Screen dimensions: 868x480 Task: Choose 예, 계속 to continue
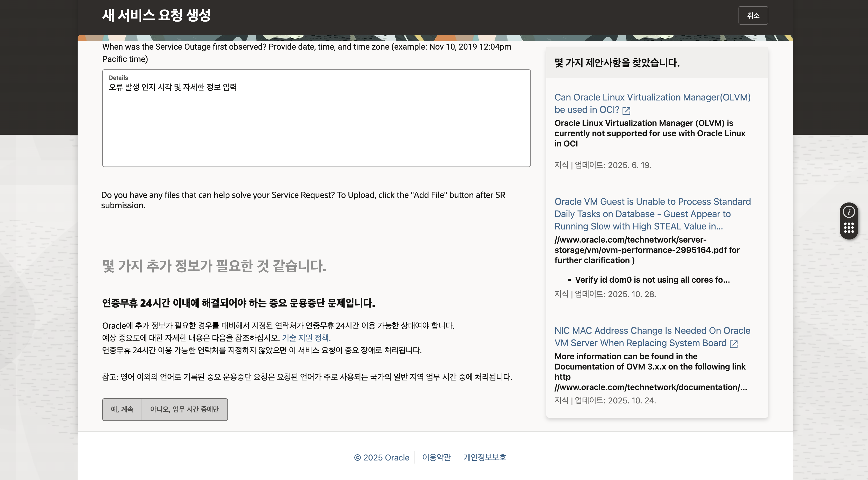(x=122, y=409)
